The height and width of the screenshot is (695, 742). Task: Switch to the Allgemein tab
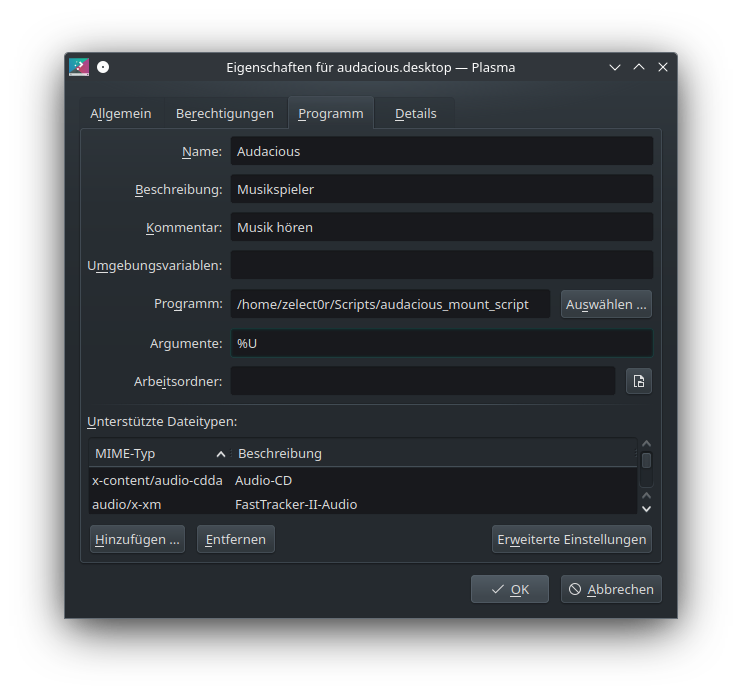121,114
